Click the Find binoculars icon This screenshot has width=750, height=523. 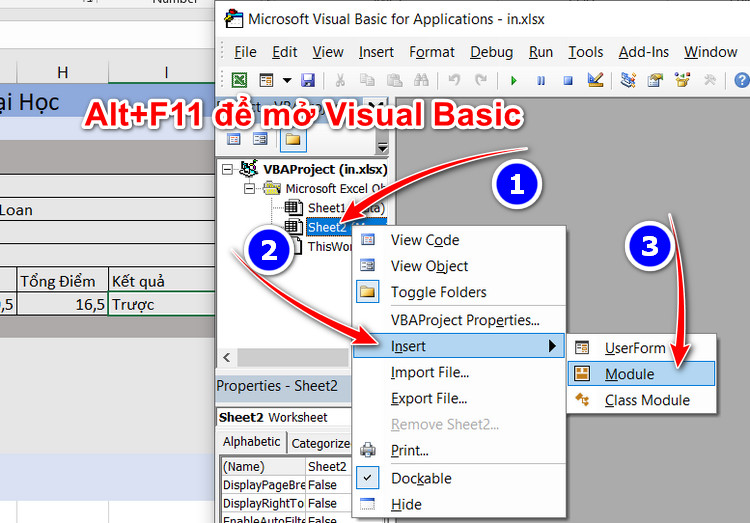421,80
